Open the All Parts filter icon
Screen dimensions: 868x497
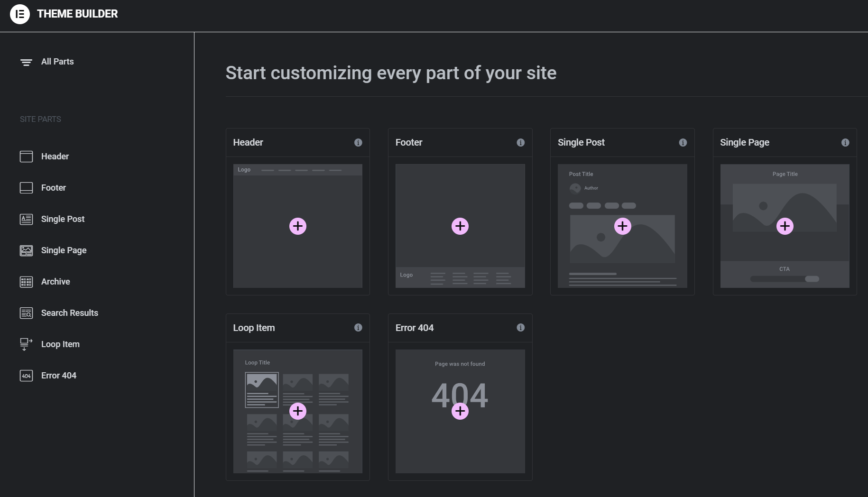coord(26,62)
